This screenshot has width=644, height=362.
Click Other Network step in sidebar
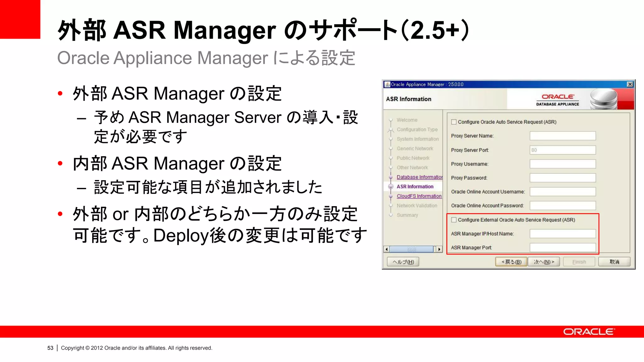pos(413,167)
